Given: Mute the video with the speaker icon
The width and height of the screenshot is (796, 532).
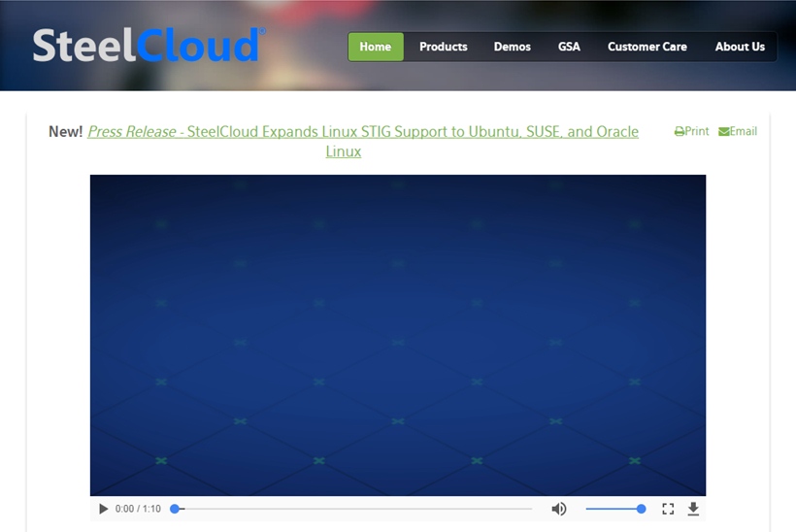Looking at the screenshot, I should 559,509.
